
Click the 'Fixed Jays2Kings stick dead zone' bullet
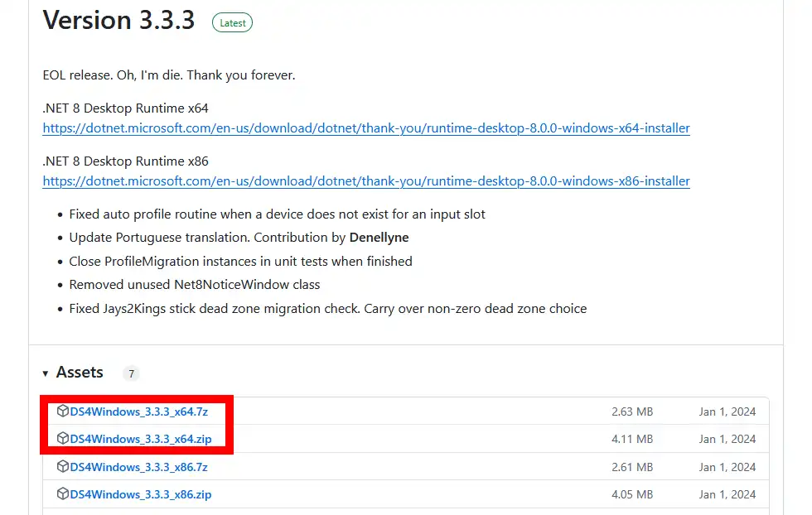pyautogui.click(x=328, y=309)
